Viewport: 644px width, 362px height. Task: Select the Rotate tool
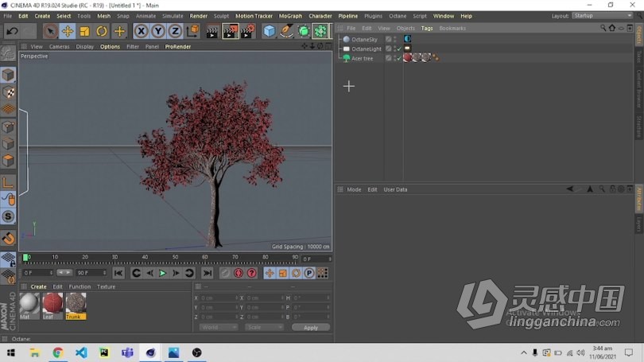point(102,31)
